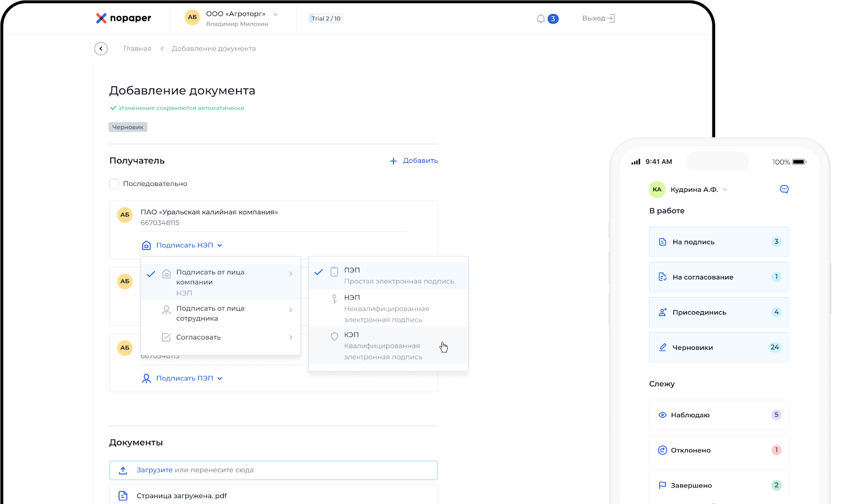Click the pencil icon beside Черновики

(663, 348)
